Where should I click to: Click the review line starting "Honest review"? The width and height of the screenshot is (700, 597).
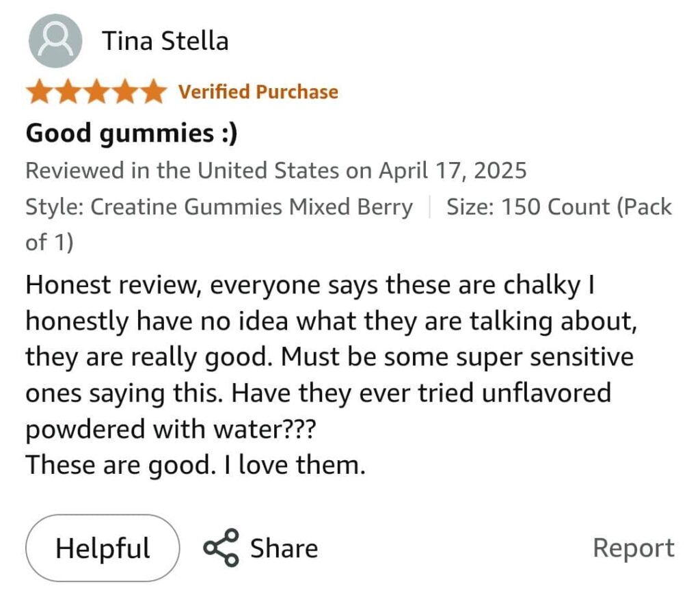pos(308,284)
